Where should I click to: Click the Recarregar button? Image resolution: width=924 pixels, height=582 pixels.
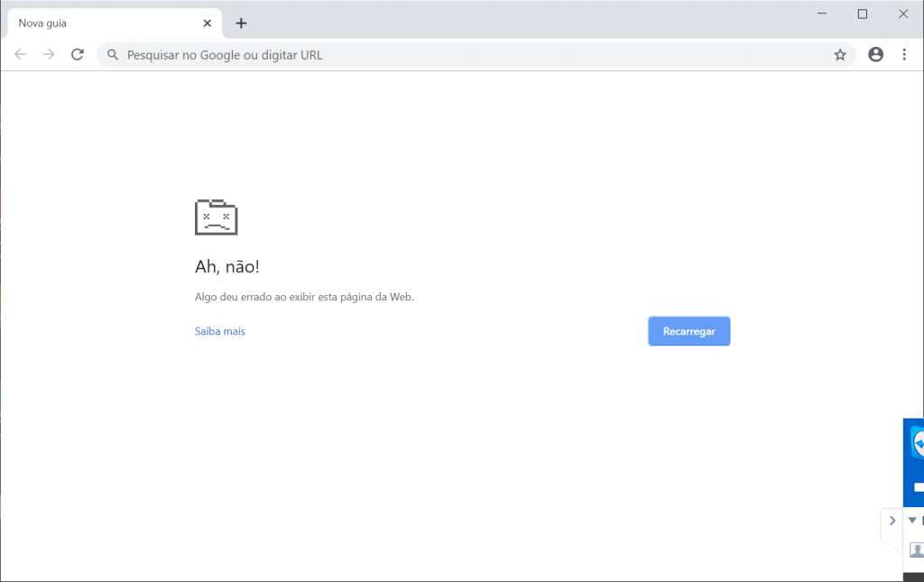[688, 331]
